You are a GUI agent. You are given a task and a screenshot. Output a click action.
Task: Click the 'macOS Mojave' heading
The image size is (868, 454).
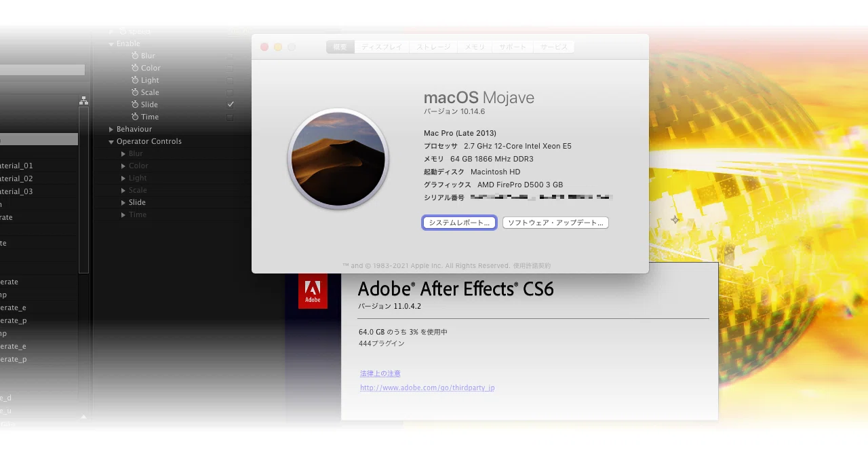[x=479, y=98]
